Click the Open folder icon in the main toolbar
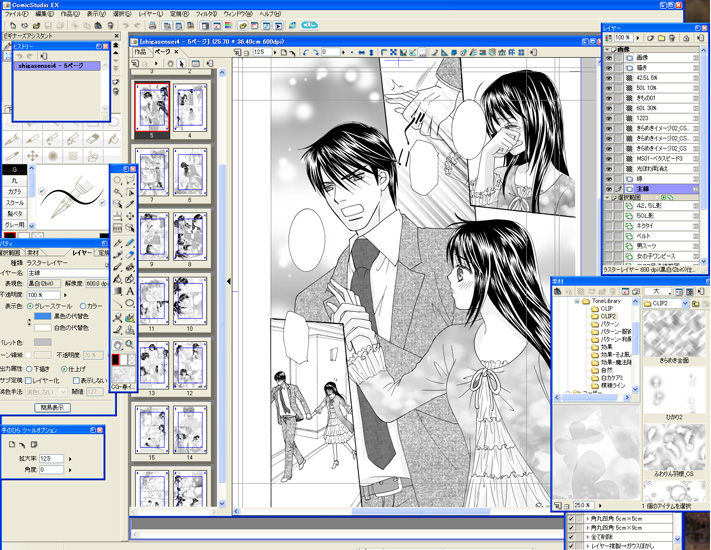This screenshot has height=550, width=711. pos(36,25)
